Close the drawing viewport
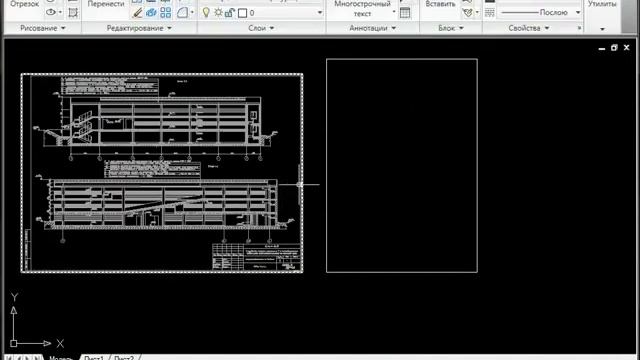The width and height of the screenshot is (640, 360). [x=627, y=48]
